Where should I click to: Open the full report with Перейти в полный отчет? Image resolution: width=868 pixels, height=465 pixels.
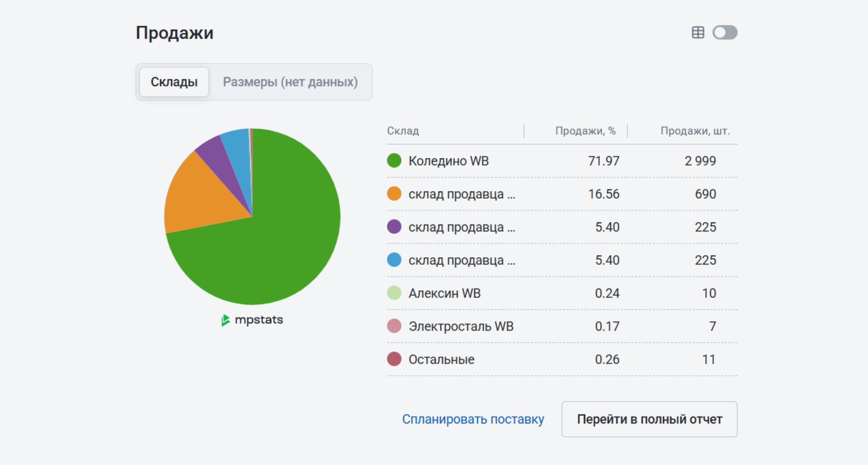click(x=649, y=419)
